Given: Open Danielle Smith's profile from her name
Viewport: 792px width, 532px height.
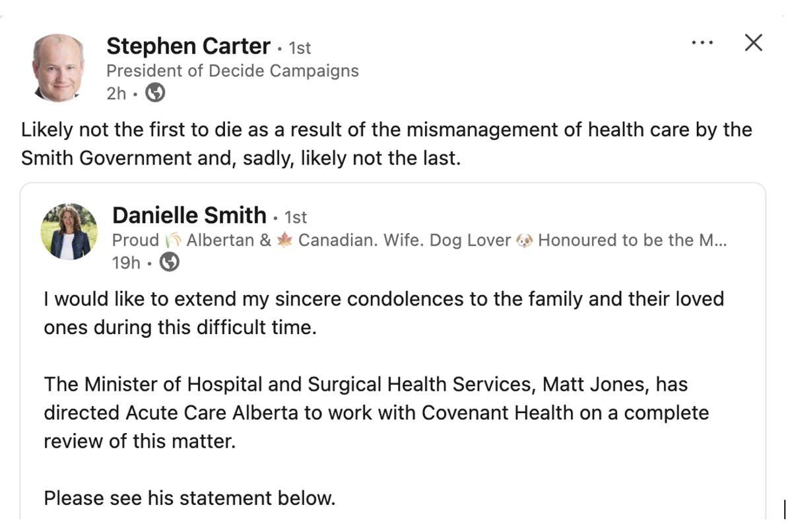Looking at the screenshot, I should tap(189, 215).
